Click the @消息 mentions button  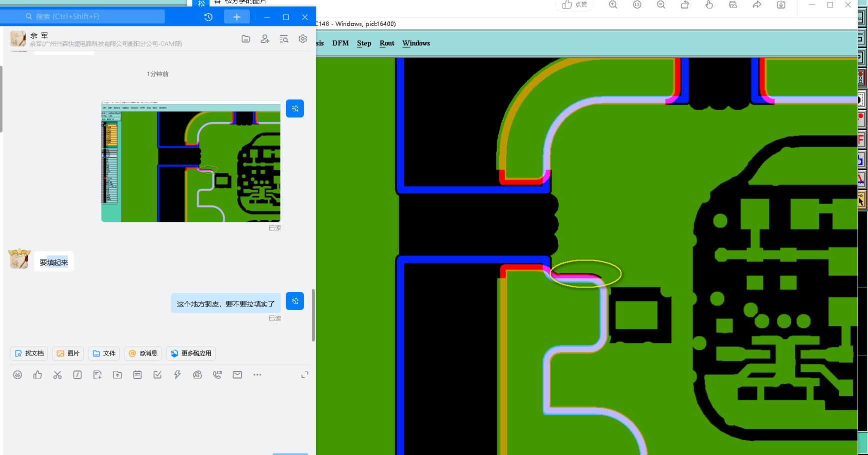[x=143, y=353]
